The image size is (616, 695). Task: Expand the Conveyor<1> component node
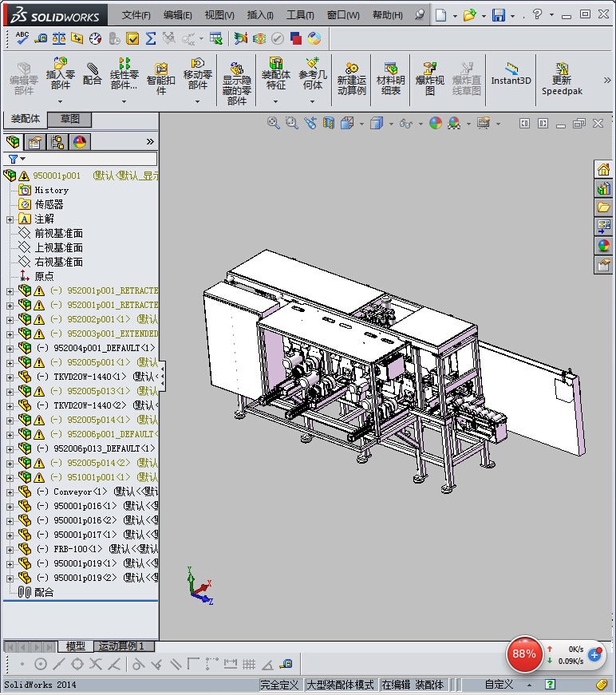10,492
